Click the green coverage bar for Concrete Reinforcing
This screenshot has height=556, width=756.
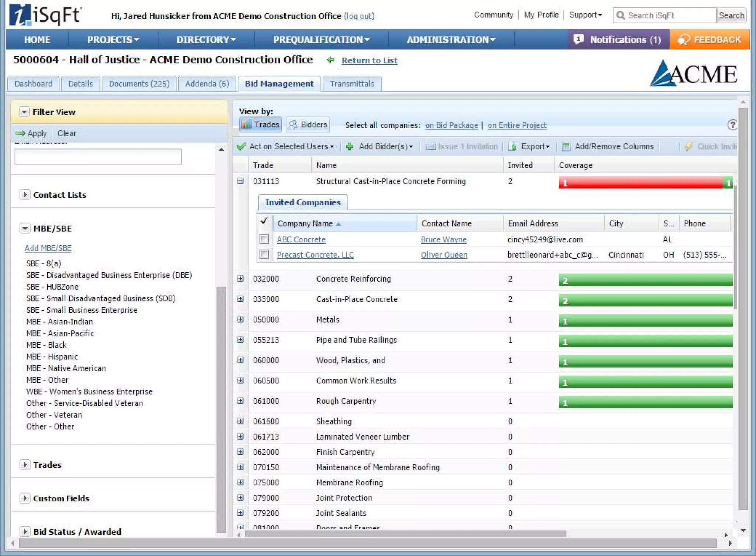click(x=646, y=280)
